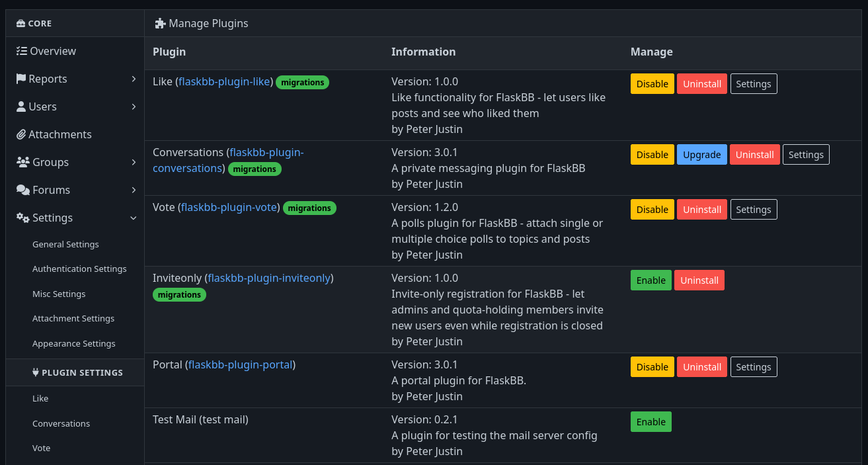Click the puzzle piece icon by Manage Plugins

tap(160, 23)
